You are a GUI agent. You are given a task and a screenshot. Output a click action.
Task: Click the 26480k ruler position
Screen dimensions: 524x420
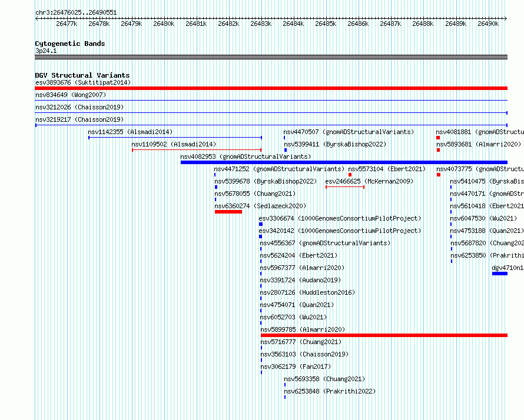[x=164, y=24]
